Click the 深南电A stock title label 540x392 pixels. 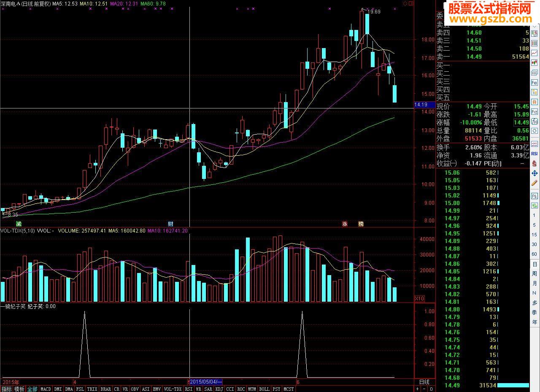[x=11, y=3]
